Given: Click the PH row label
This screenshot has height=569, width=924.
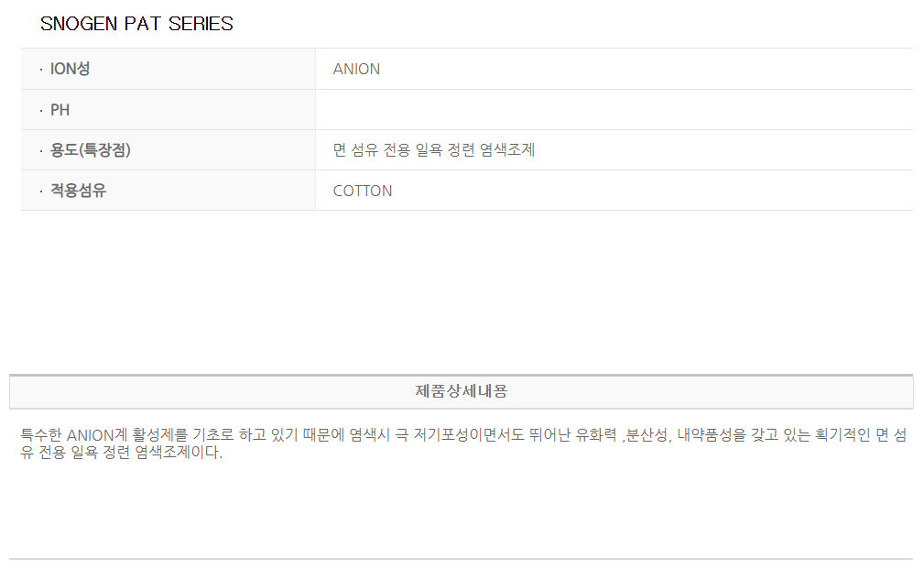Looking at the screenshot, I should point(60,110).
